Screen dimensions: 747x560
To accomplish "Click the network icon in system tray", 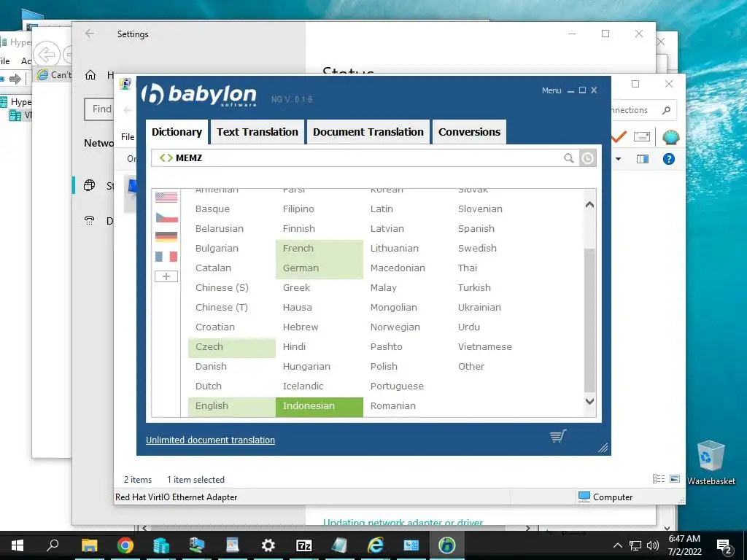I will [x=635, y=545].
